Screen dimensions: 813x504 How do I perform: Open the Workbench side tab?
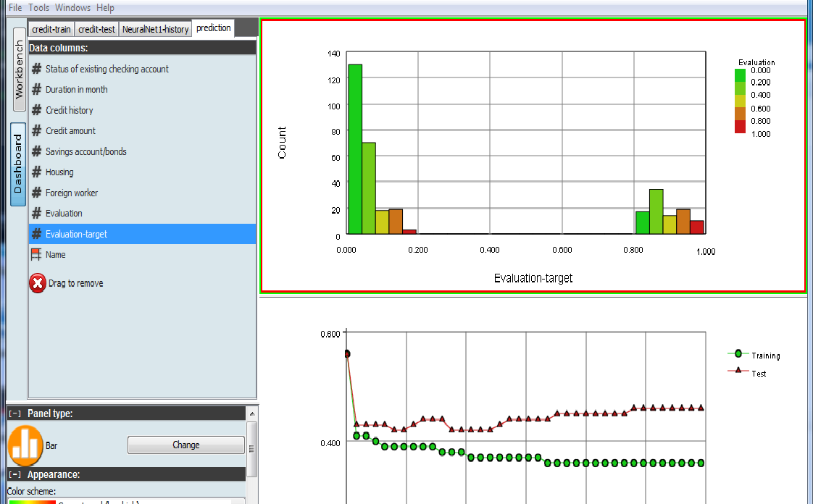tap(19, 70)
